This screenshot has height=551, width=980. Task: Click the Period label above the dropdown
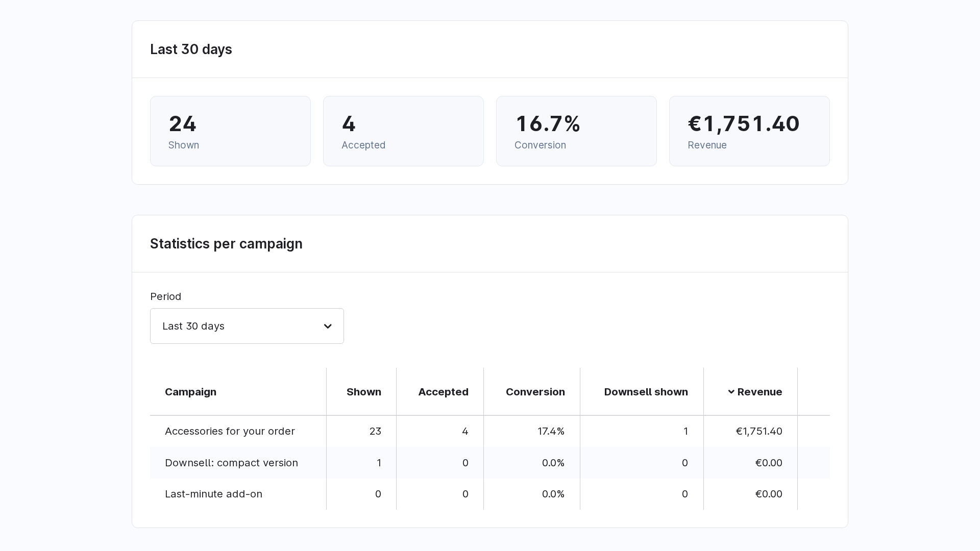(x=165, y=296)
